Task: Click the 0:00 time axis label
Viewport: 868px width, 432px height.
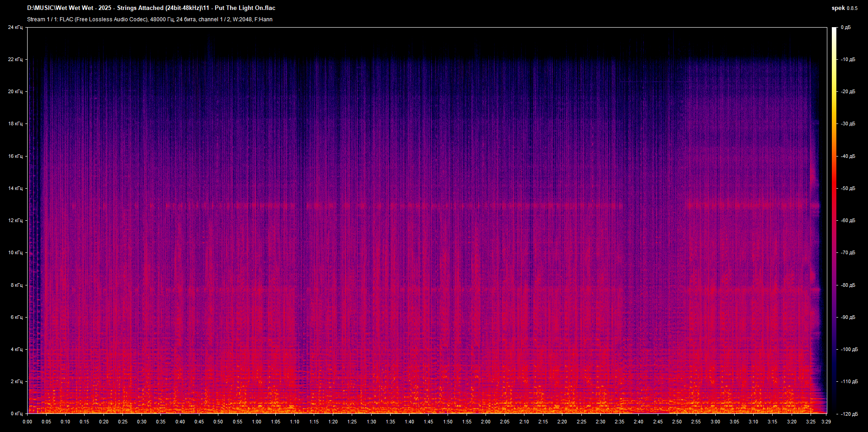Action: (27, 422)
